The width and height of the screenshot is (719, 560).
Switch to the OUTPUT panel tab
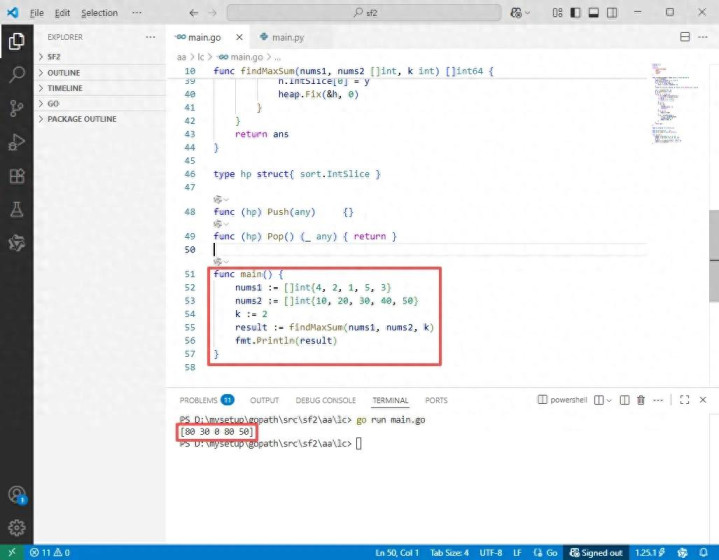pyautogui.click(x=264, y=400)
